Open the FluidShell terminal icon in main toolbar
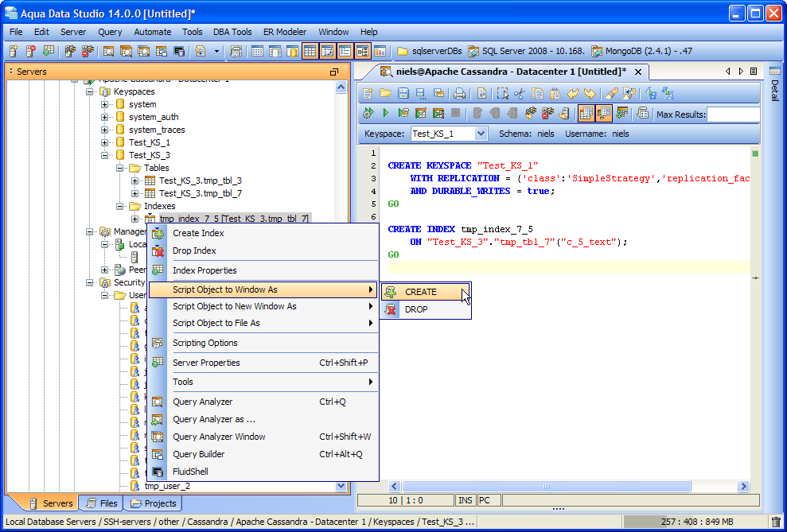The width and height of the screenshot is (787, 532). tap(179, 51)
